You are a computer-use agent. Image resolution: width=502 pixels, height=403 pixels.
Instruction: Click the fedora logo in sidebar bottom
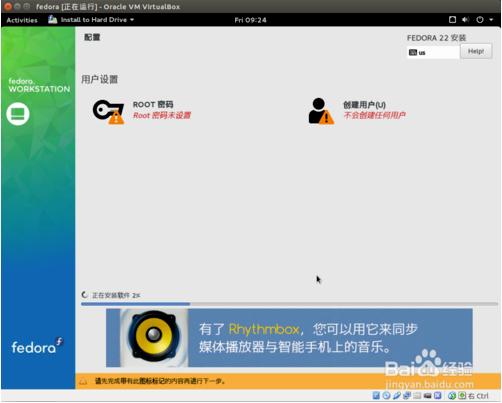(x=37, y=346)
